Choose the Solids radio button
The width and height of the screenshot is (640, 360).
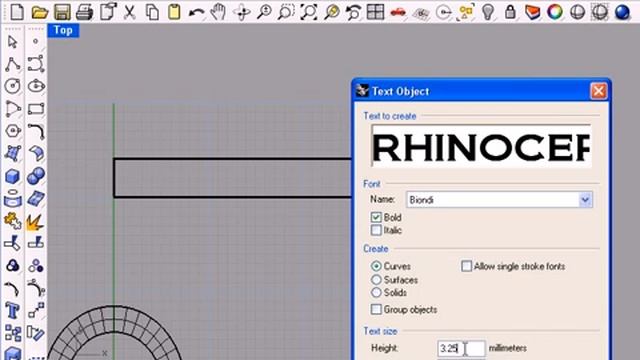[376, 292]
